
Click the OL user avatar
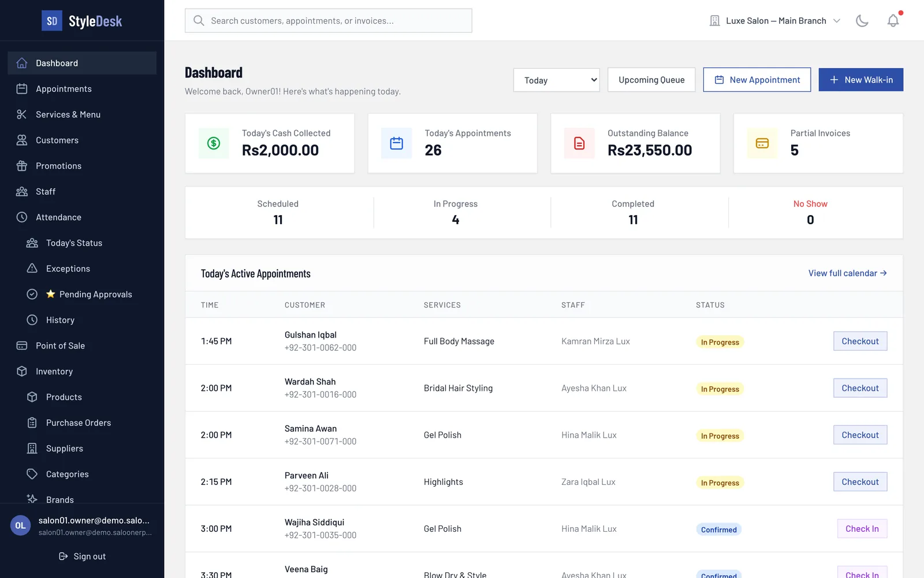(20, 525)
